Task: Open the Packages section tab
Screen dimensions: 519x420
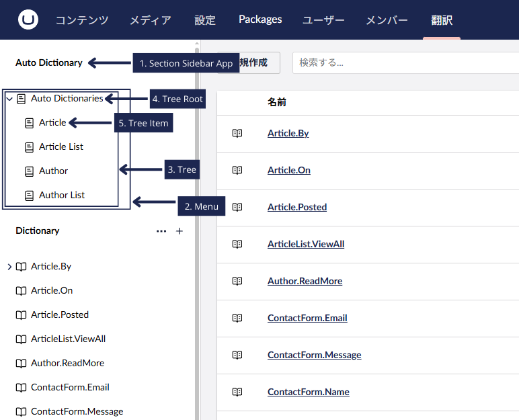Action: click(x=260, y=19)
